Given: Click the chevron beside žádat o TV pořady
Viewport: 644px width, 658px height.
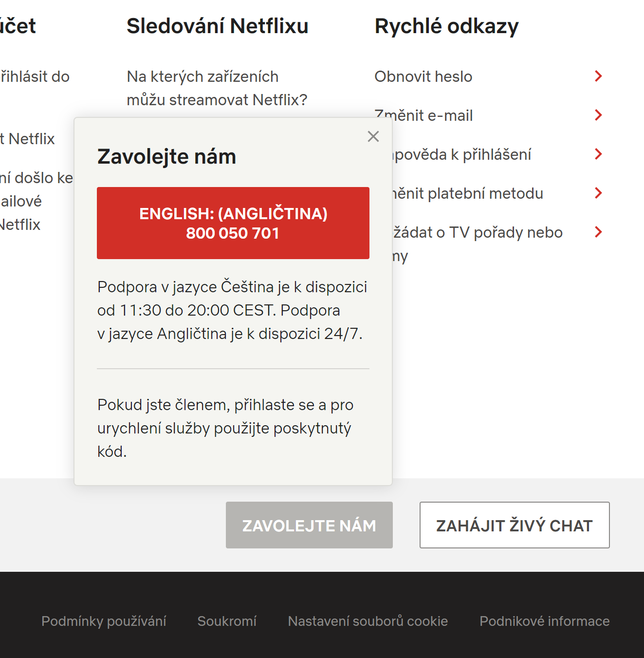Looking at the screenshot, I should click(x=598, y=232).
